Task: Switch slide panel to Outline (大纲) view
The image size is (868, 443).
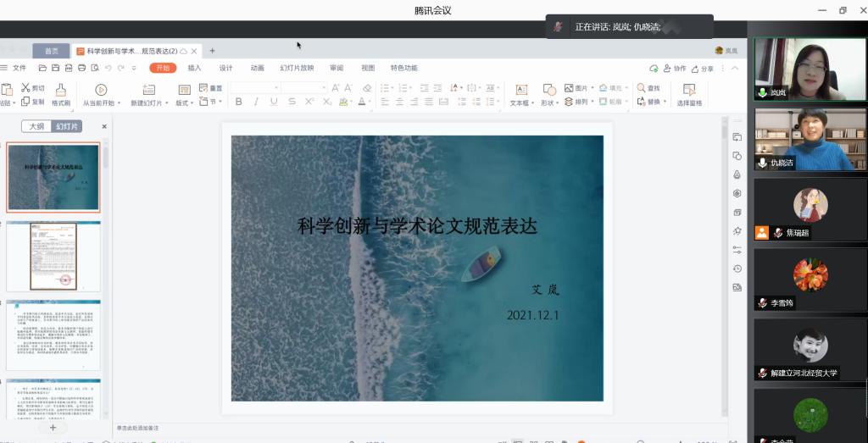Action: [36, 127]
